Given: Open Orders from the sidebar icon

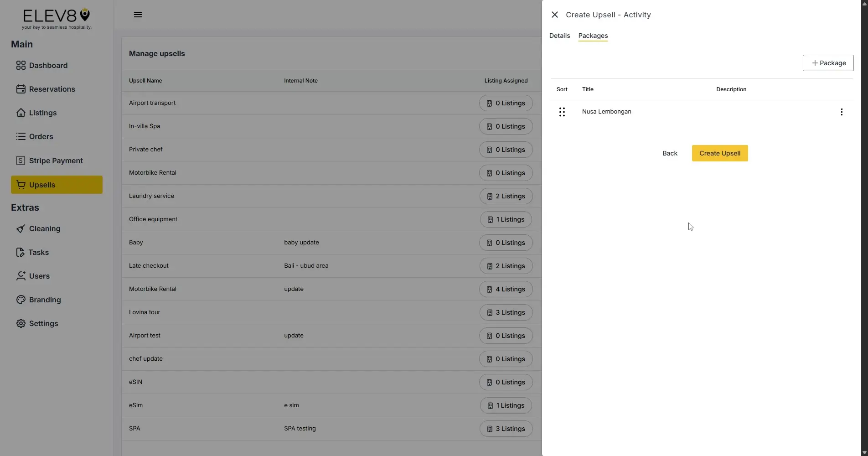Looking at the screenshot, I should (x=21, y=136).
